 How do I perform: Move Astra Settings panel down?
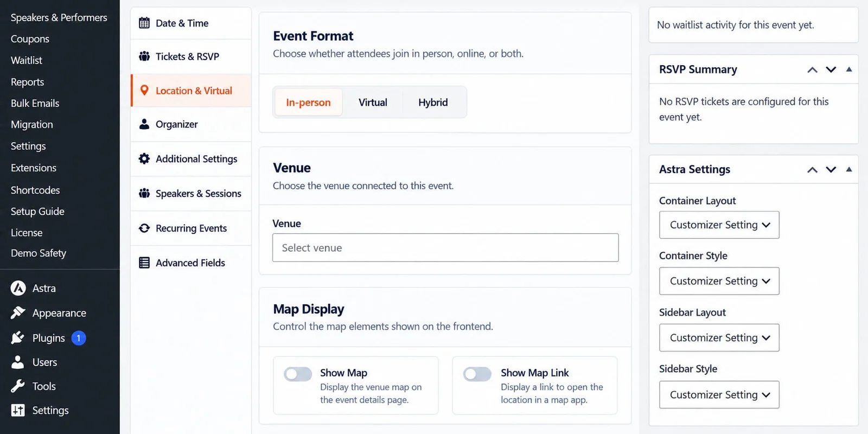831,169
